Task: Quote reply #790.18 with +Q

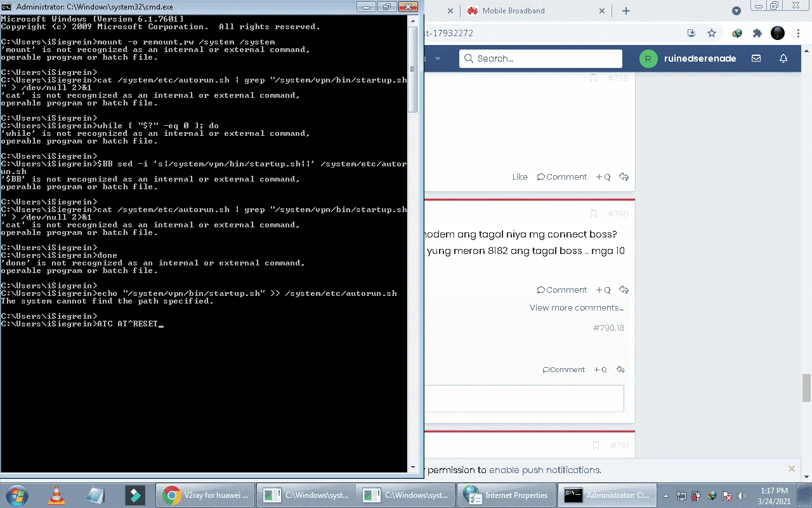Action: pos(600,370)
